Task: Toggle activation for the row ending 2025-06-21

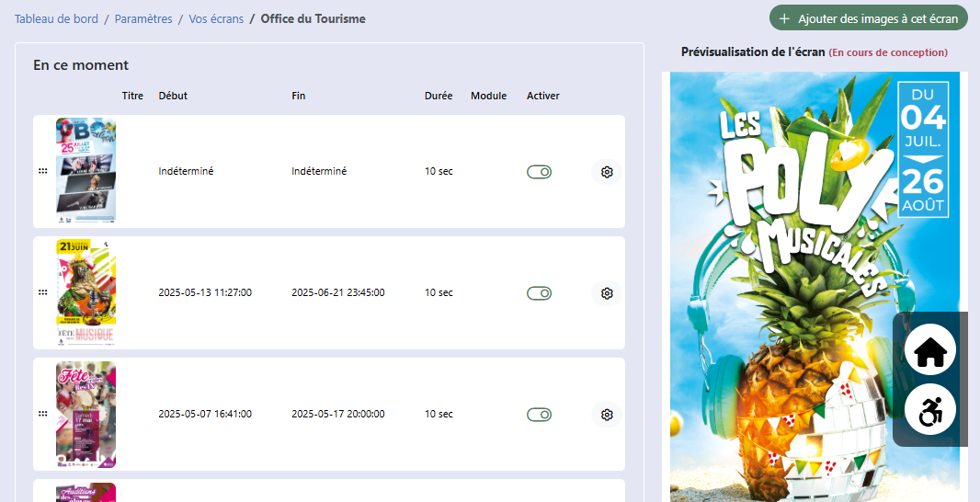Action: coord(539,293)
